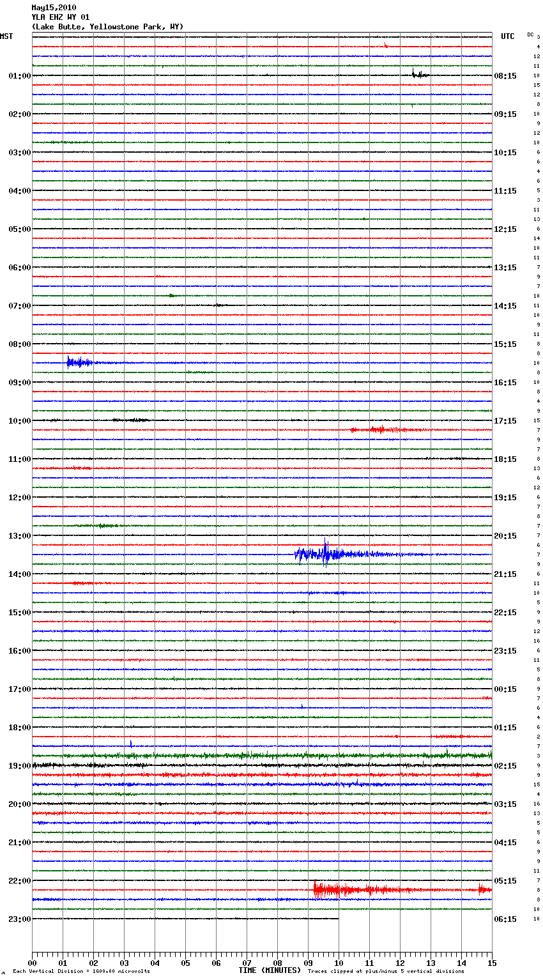543x980 pixels.
Task: Select the 08:00 MST hour label
Action: tap(20, 344)
